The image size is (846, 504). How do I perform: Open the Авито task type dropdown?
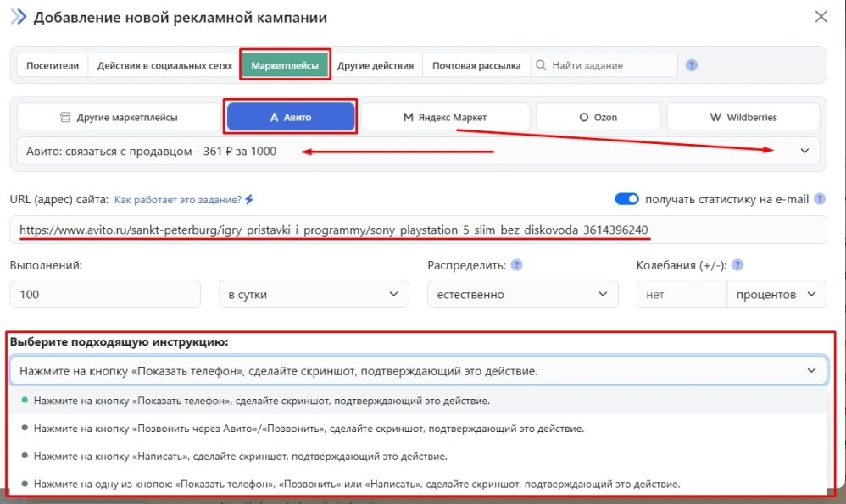tap(805, 151)
